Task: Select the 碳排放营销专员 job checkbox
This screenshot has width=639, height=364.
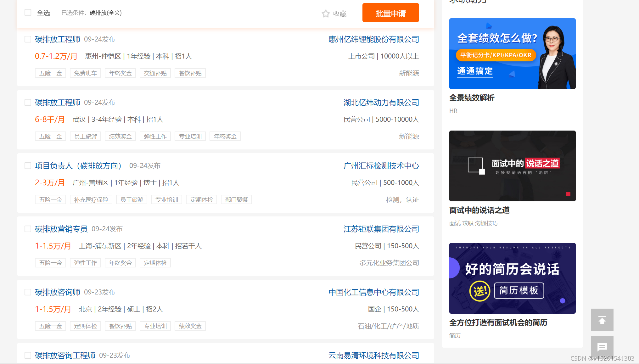Action: (28, 229)
